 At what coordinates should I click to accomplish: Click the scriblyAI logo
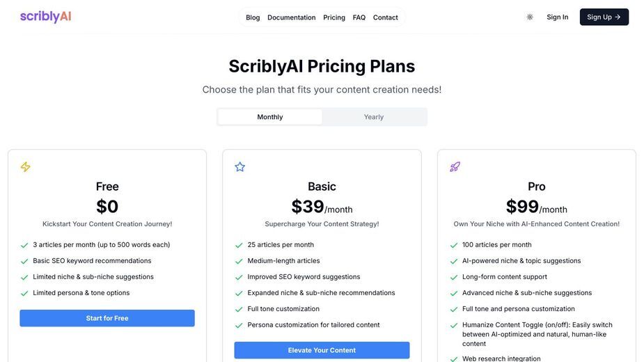coord(45,17)
